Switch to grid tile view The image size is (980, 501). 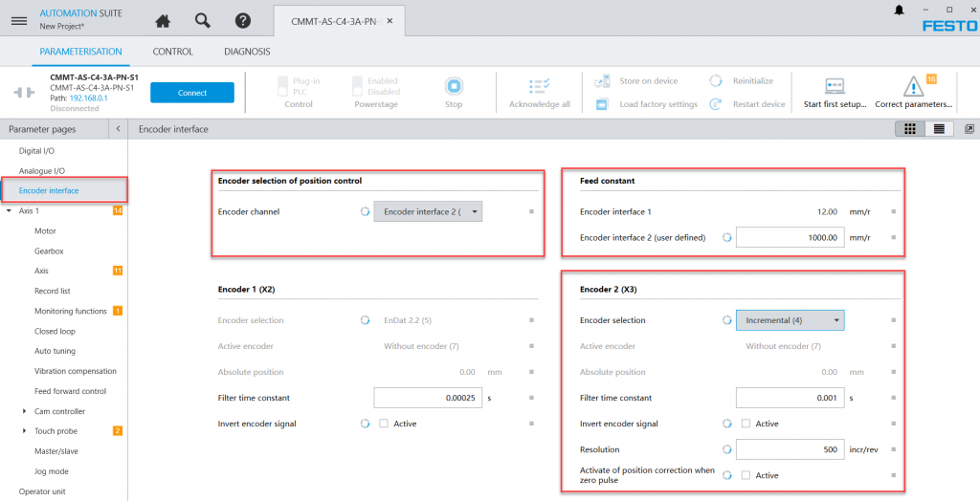[x=910, y=129]
